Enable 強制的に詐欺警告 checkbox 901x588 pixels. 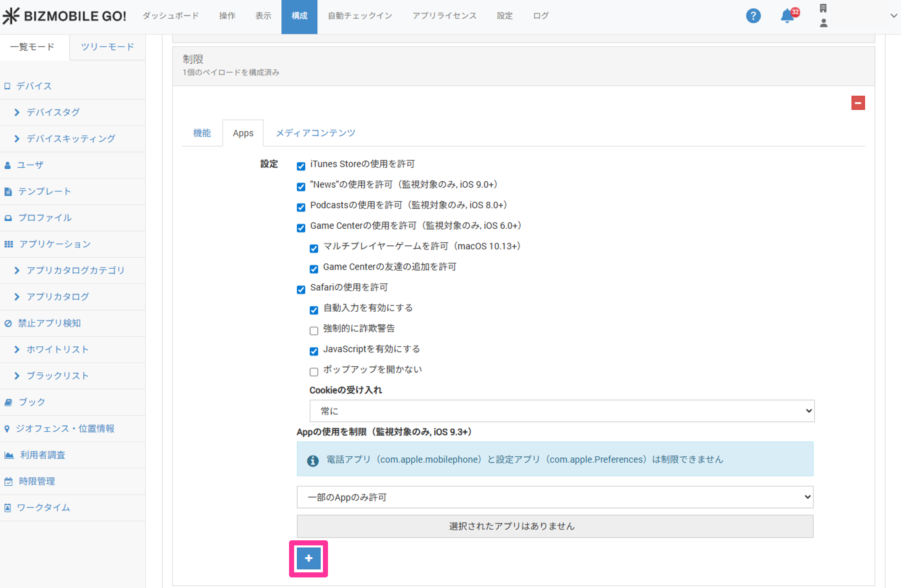point(314,331)
